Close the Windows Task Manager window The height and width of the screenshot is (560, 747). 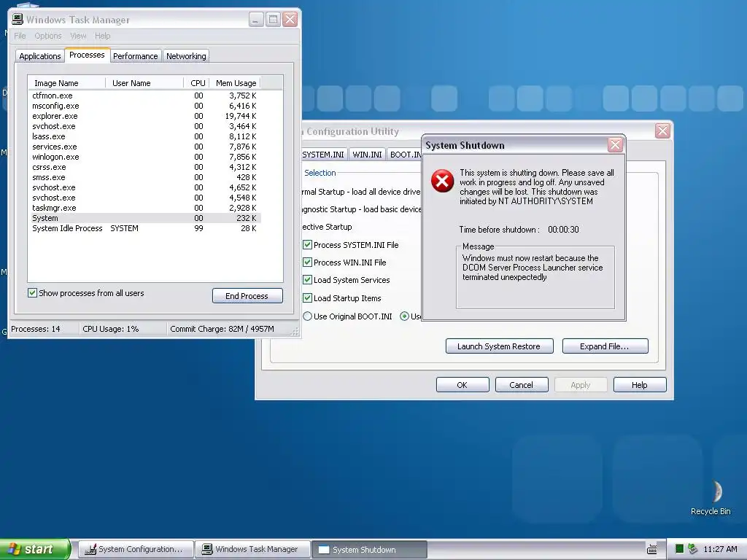[x=290, y=20]
